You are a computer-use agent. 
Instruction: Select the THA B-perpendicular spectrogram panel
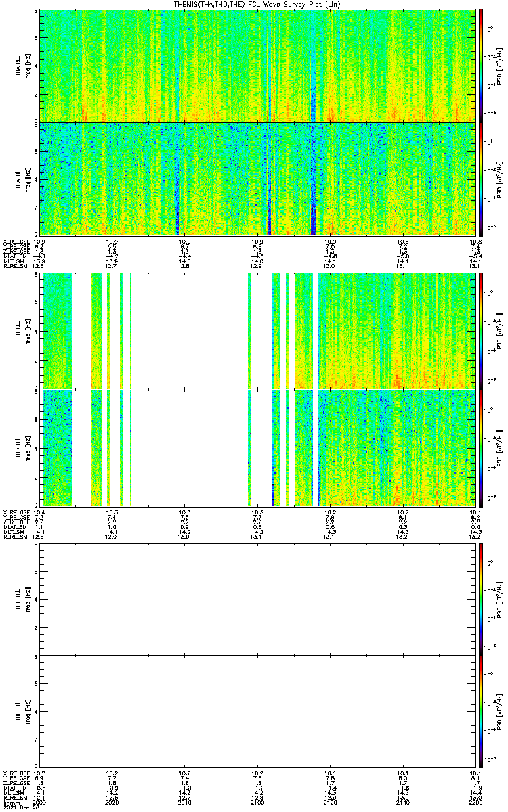point(257,66)
